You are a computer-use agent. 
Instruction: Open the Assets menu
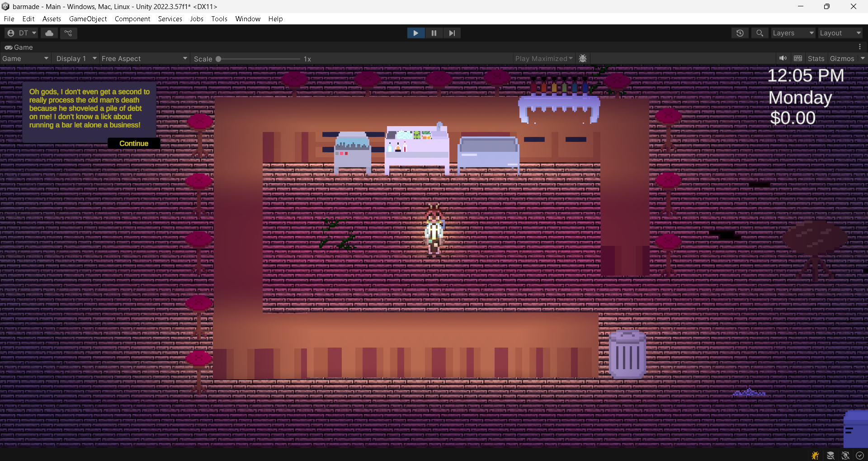tap(52, 19)
